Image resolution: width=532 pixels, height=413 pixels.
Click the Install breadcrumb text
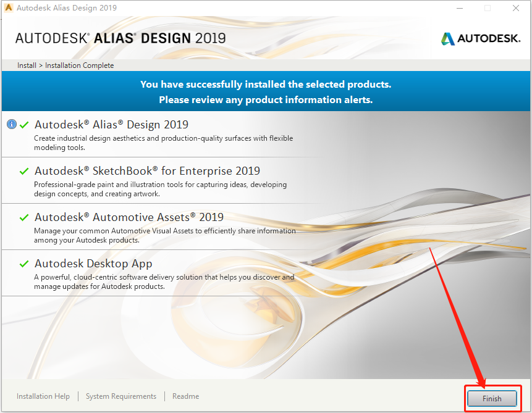pyautogui.click(x=27, y=65)
